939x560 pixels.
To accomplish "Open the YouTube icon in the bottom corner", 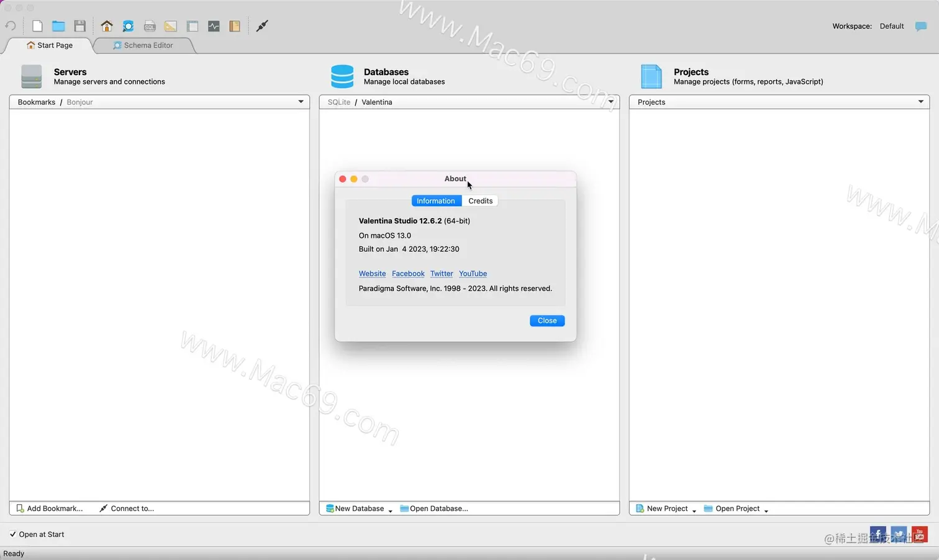I will 920,535.
